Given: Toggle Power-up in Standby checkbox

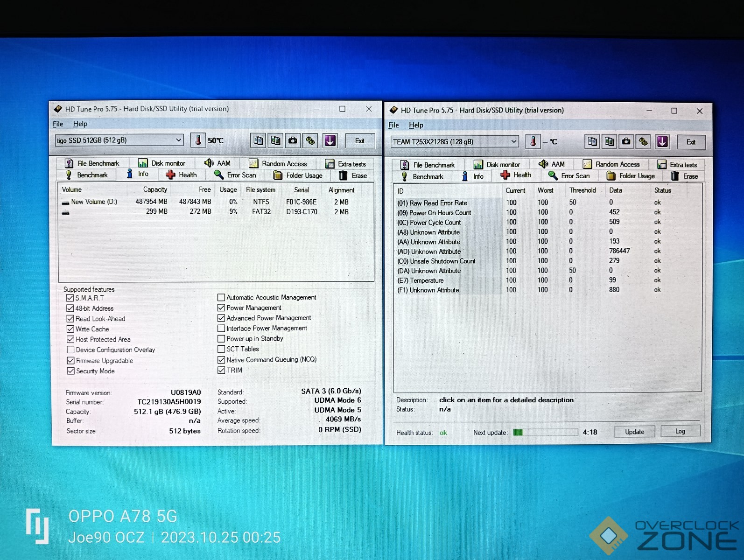Looking at the screenshot, I should [x=221, y=338].
